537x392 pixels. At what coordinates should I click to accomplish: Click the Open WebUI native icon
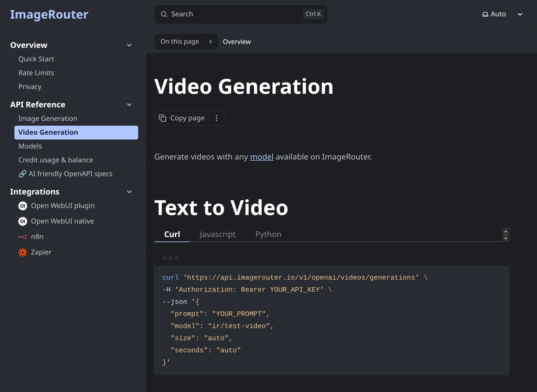[x=23, y=221]
